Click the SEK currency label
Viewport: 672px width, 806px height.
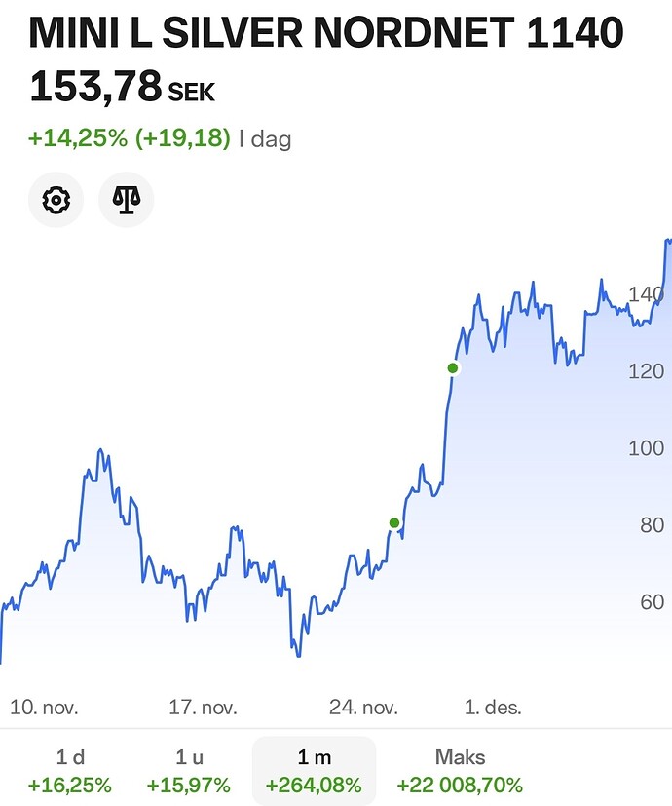click(x=192, y=94)
